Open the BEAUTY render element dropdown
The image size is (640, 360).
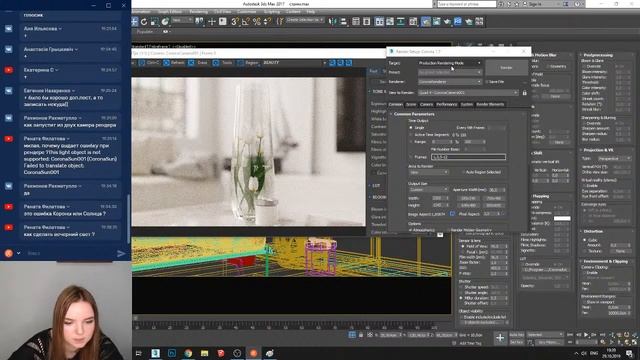click(x=295, y=63)
